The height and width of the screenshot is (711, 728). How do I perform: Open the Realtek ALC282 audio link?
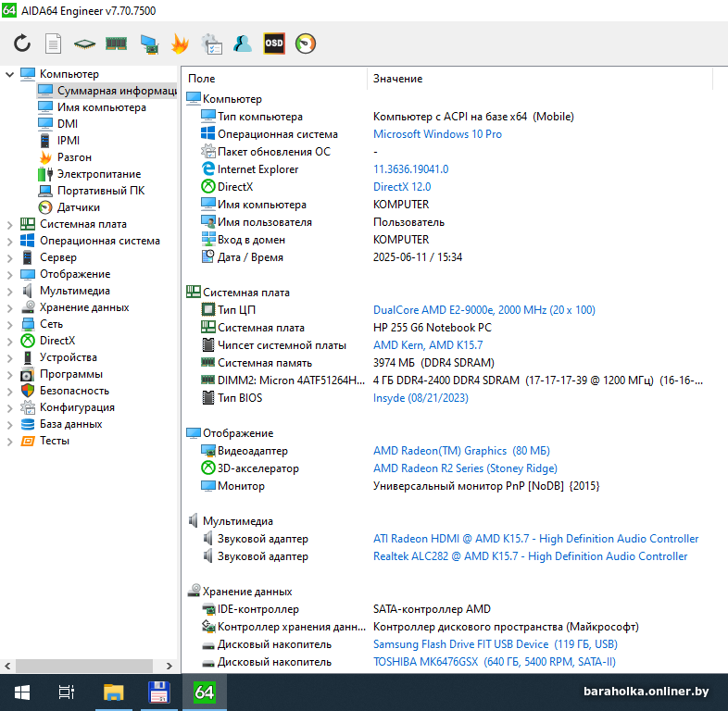(x=530, y=556)
